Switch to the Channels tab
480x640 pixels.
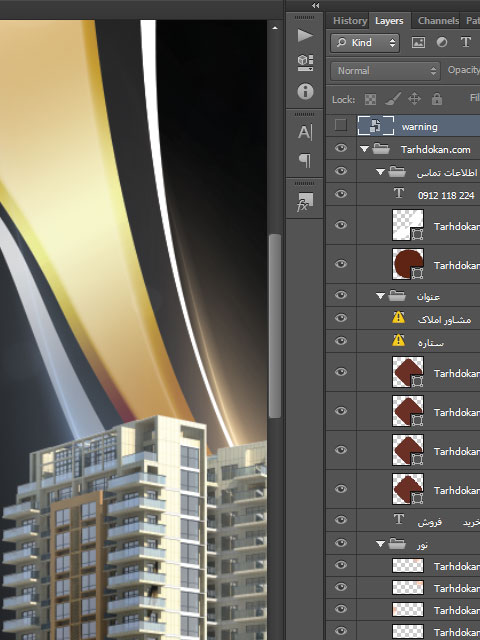[438, 21]
